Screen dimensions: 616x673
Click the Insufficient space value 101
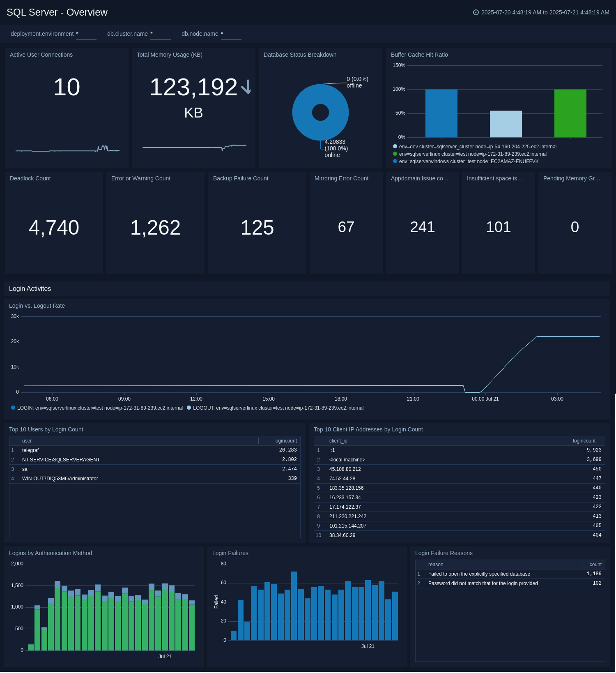pos(499,227)
